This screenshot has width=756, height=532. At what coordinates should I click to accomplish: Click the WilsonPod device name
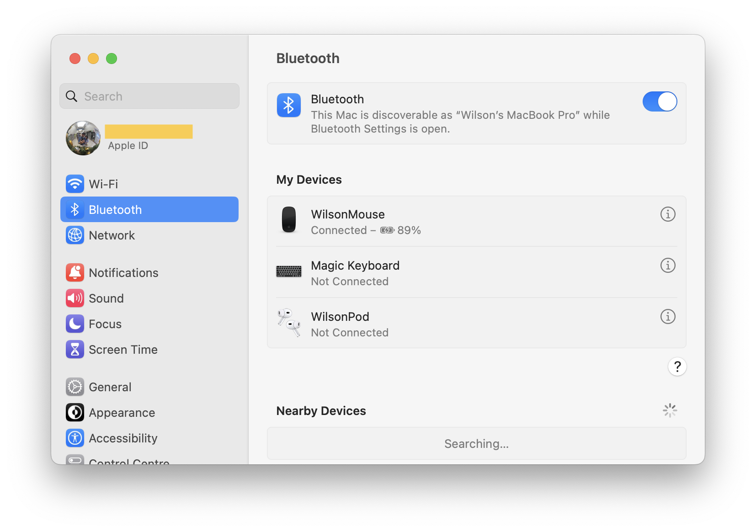pyautogui.click(x=340, y=317)
